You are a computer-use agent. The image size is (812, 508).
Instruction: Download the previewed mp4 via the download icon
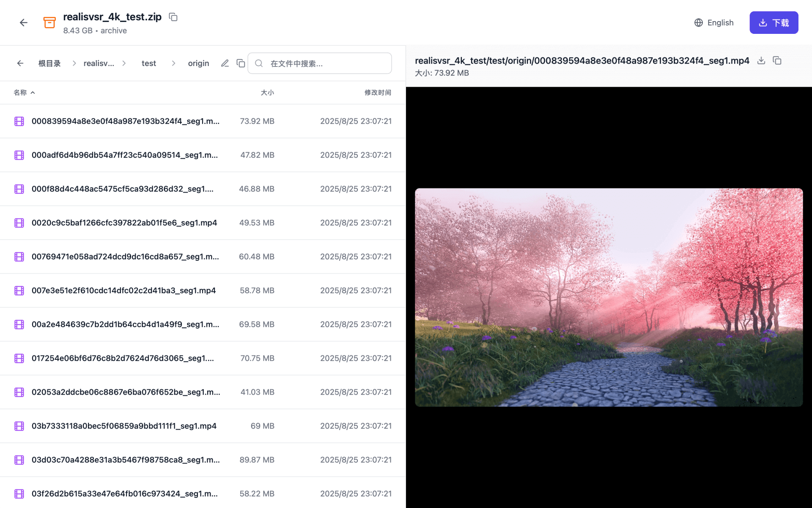(761, 61)
